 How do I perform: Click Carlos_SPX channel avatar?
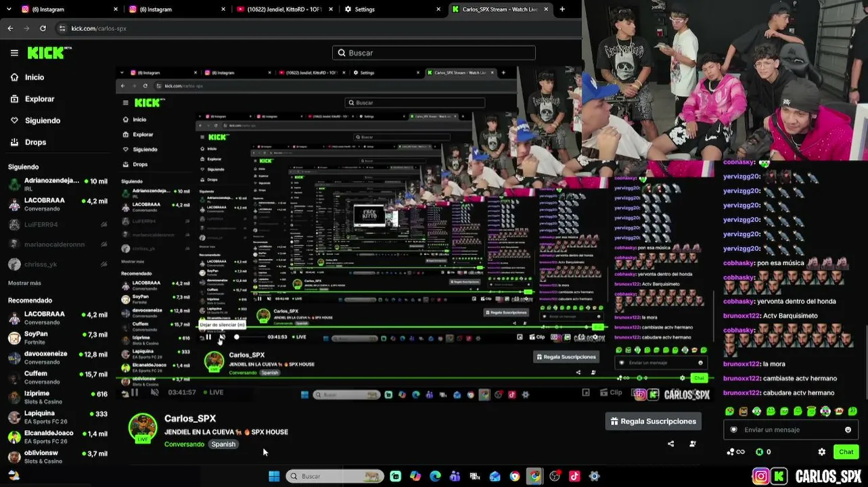(143, 427)
